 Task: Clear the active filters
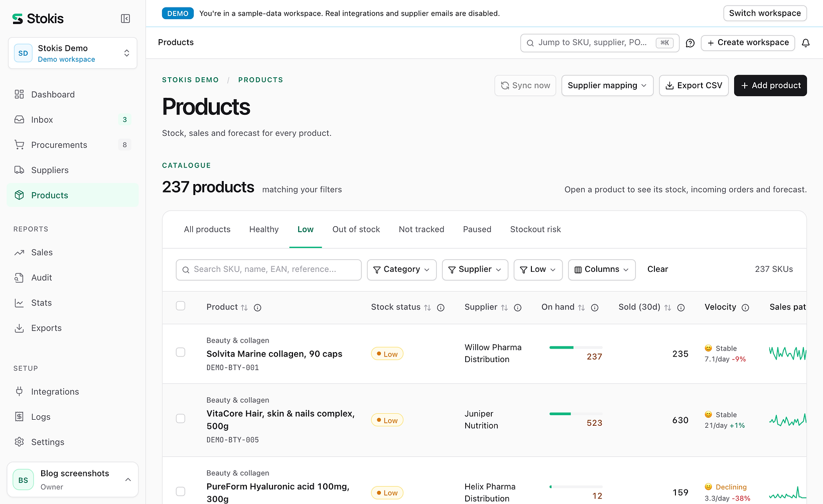pos(657,269)
